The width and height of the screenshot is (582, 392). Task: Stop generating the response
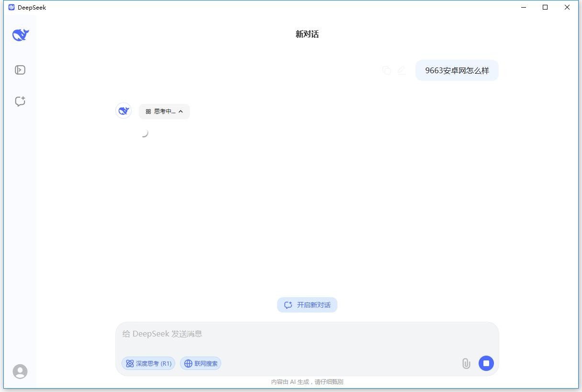pos(486,363)
